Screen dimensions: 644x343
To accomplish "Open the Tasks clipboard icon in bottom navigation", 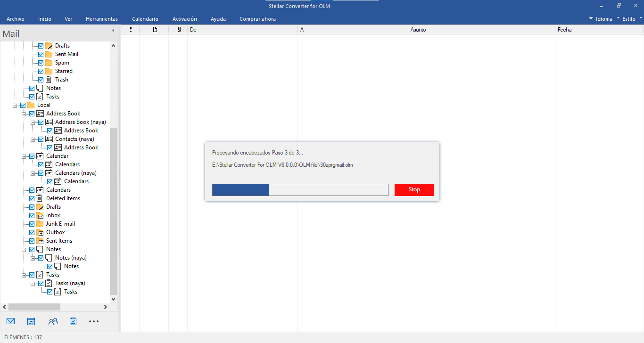I will pos(73,321).
